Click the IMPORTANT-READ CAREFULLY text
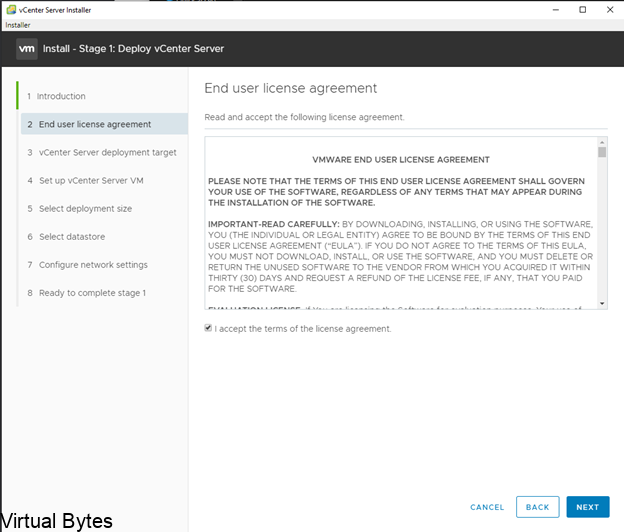 pos(274,224)
